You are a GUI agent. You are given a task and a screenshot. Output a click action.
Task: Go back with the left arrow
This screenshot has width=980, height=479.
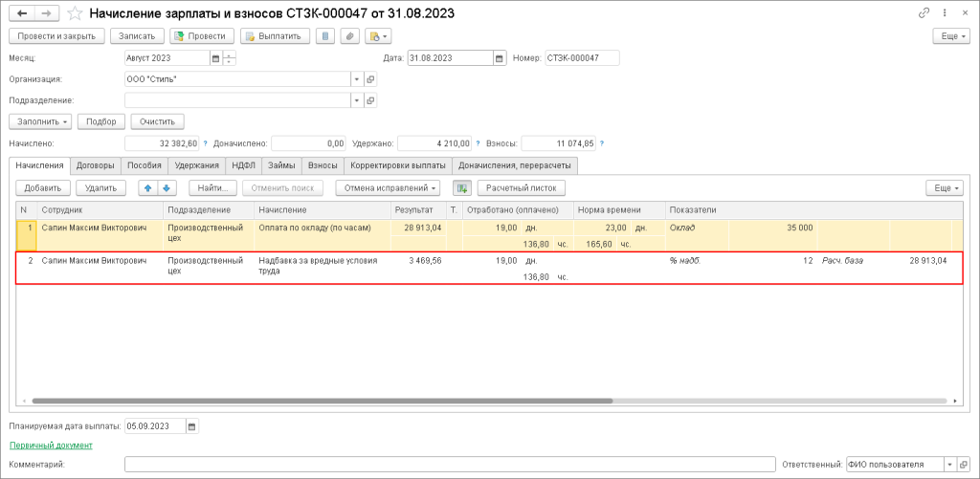point(22,13)
